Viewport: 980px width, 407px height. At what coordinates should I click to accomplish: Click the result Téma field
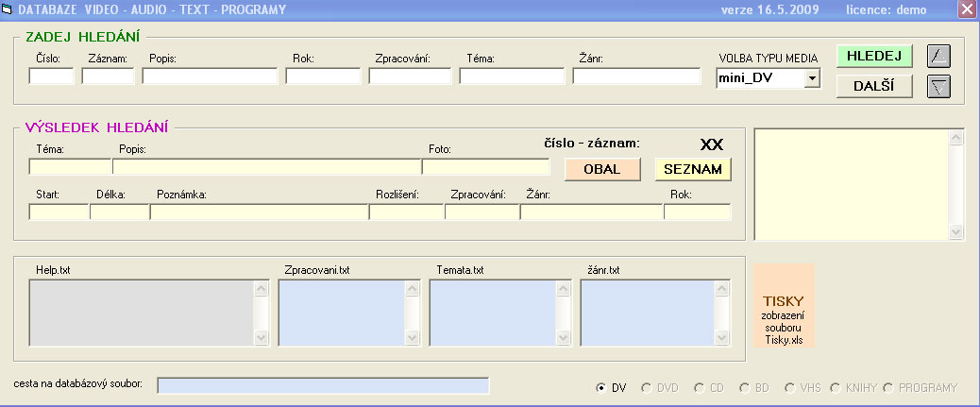point(70,167)
